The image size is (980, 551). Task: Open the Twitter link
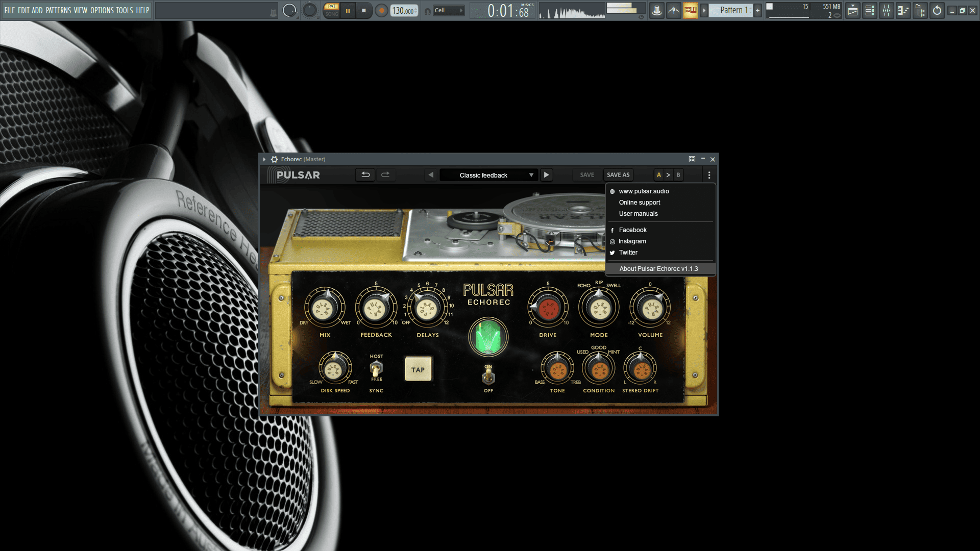click(x=660, y=253)
